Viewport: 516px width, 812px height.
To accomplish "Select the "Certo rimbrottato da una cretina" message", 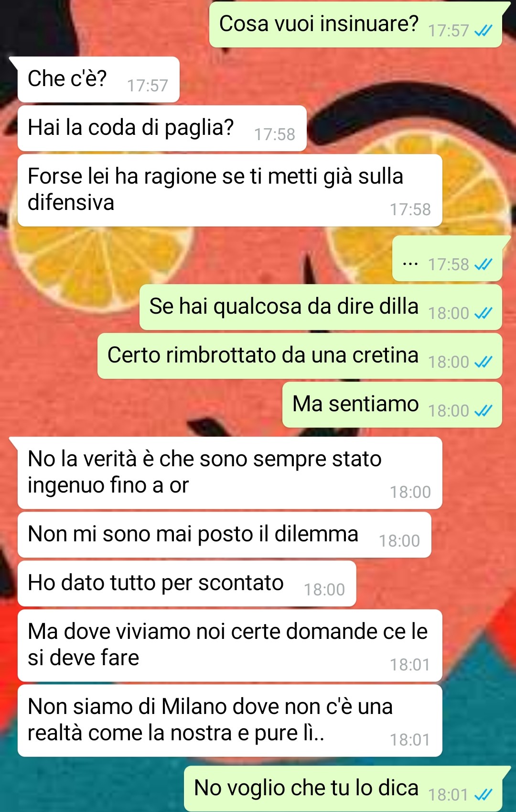I will coord(300,356).
